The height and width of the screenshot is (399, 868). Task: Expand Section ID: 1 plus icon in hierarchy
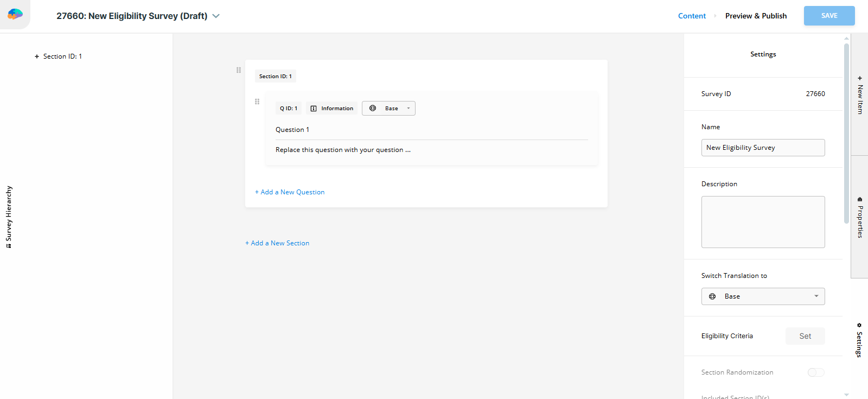click(x=37, y=56)
